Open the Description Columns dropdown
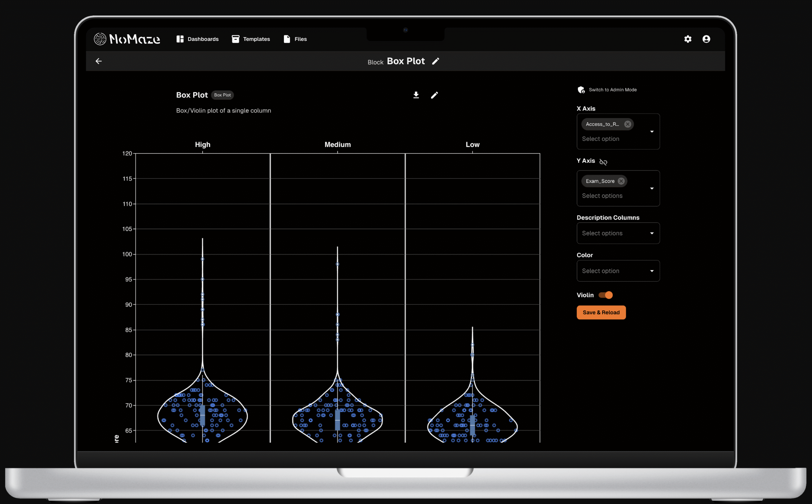The width and height of the screenshot is (812, 504). coord(618,233)
